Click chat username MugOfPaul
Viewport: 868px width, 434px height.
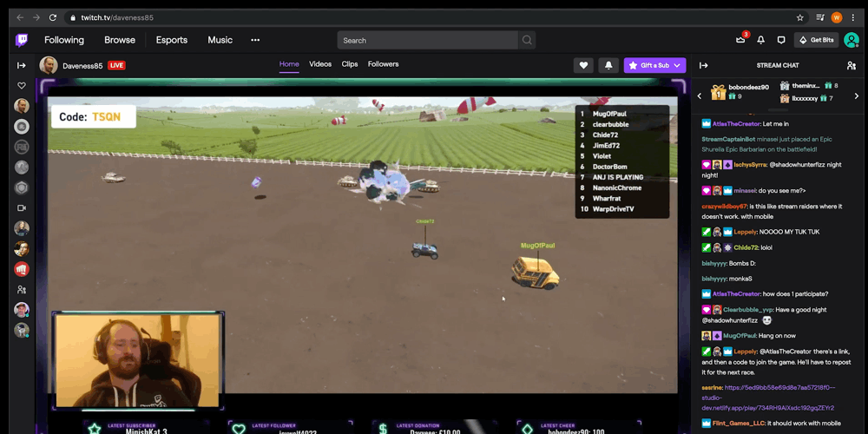click(x=740, y=335)
